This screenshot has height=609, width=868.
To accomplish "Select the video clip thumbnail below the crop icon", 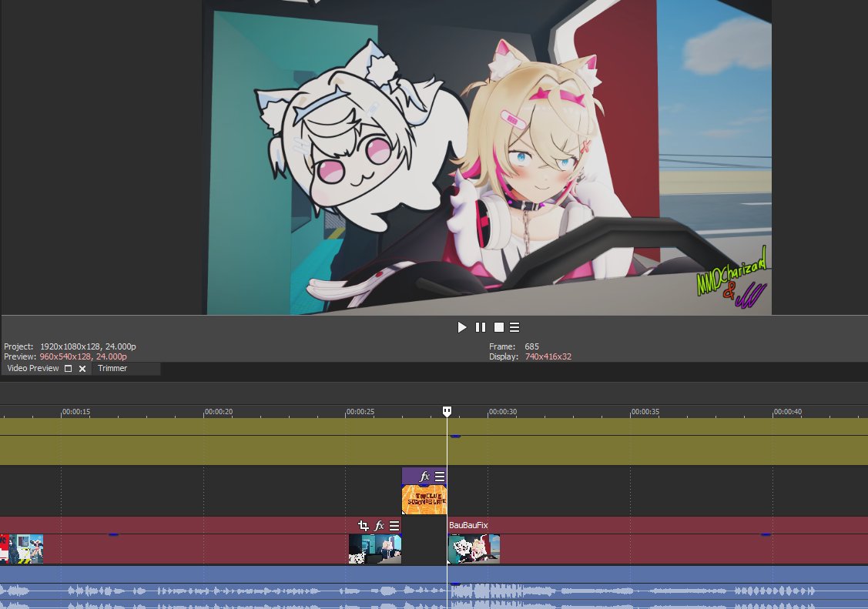I will coord(375,549).
